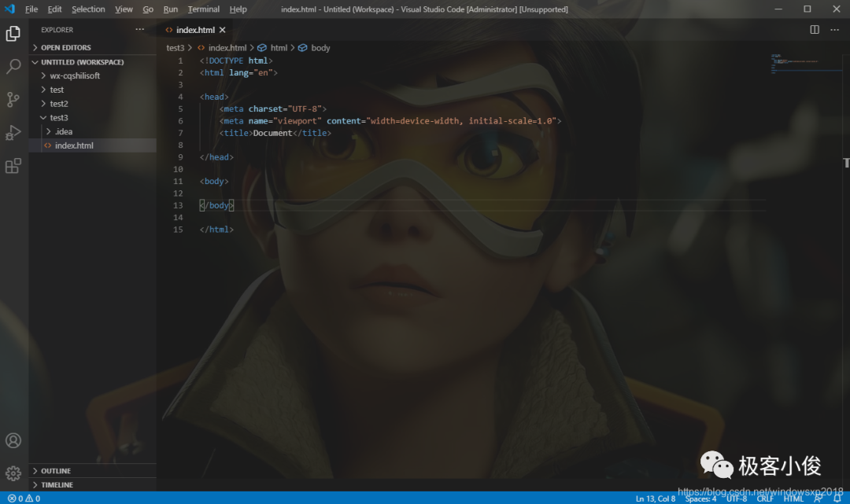Open the Help menu
Screen dimensions: 850x504
pos(238,9)
